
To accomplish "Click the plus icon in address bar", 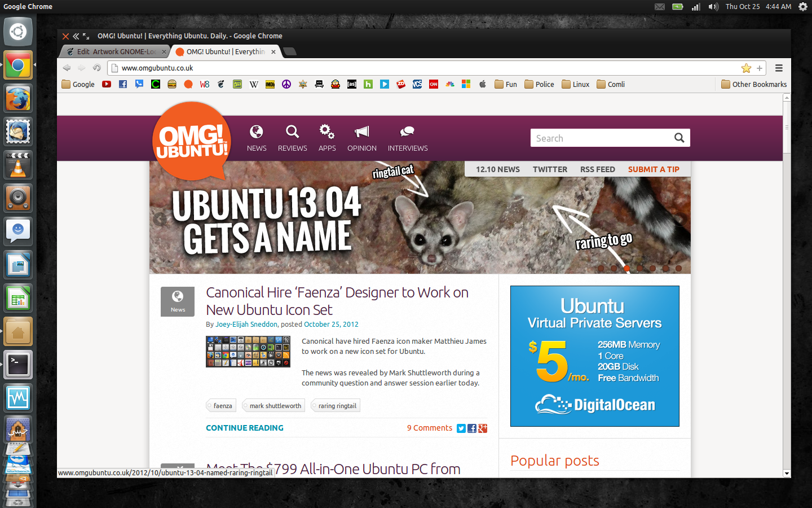I will pos(760,68).
